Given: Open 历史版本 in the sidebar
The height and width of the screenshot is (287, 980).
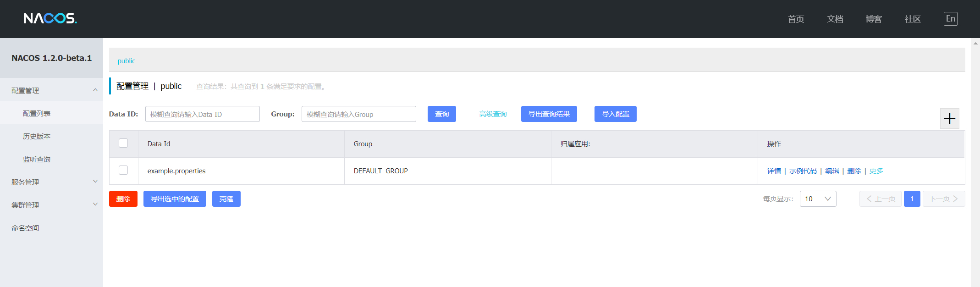Looking at the screenshot, I should pos(51,136).
